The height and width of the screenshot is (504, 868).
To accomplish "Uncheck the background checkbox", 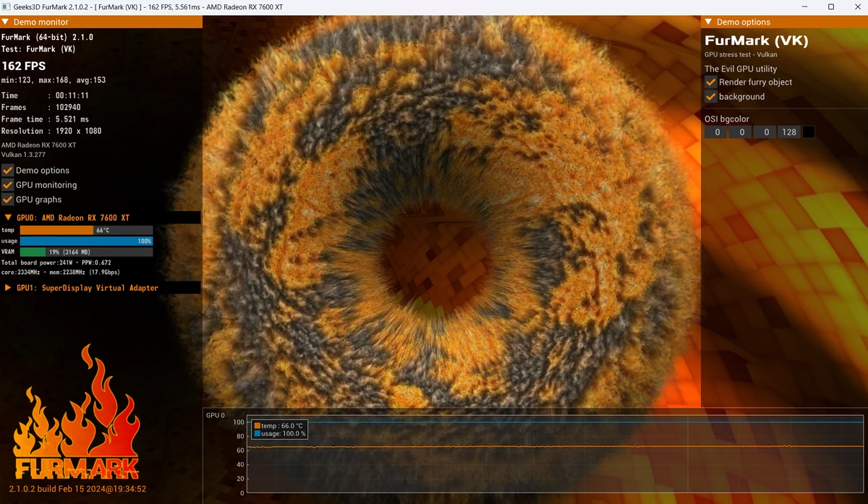I will tap(711, 96).
